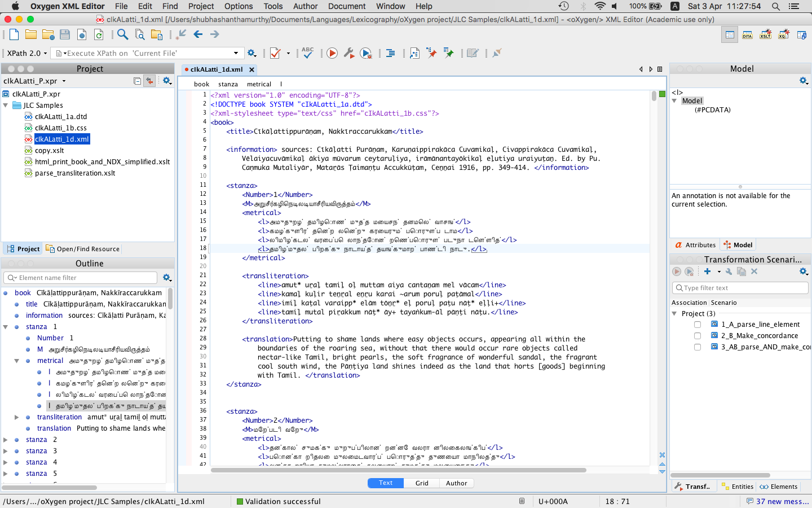Tick the 3_AB_parse_AND_make scenario checkbox
Screen dimensions: 812x508
point(698,347)
